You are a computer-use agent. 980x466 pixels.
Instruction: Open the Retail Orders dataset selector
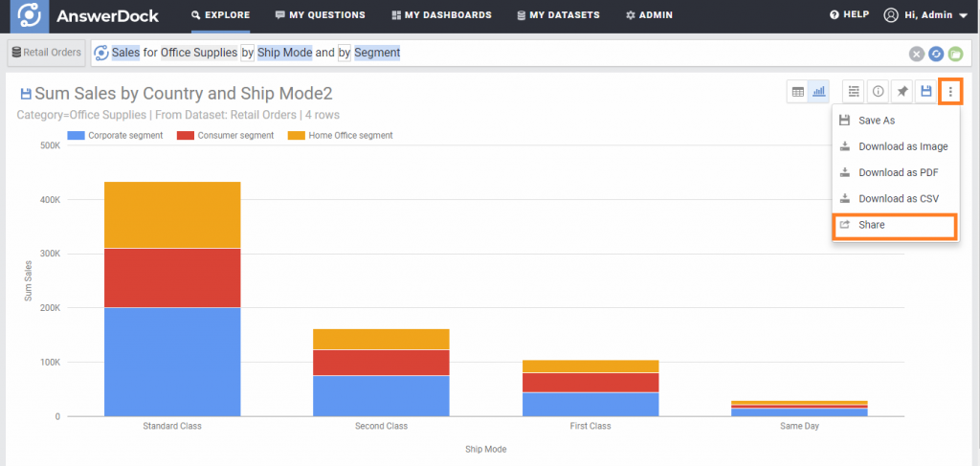pyautogui.click(x=47, y=53)
